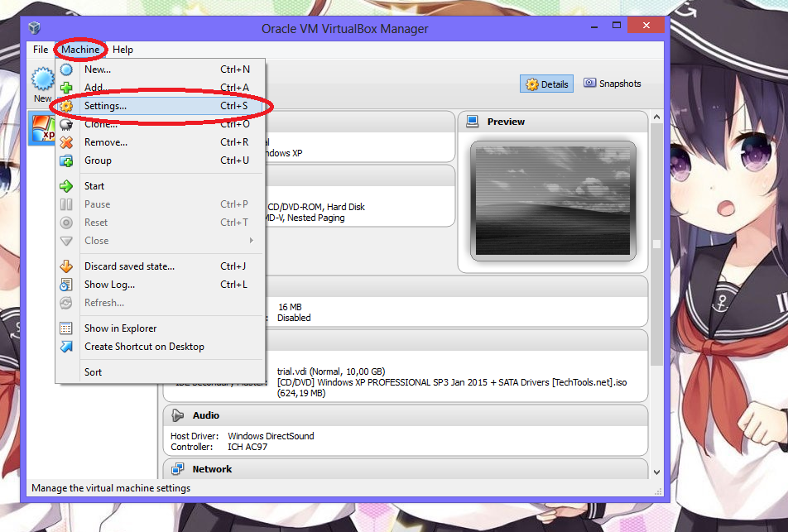The image size is (788, 532).
Task: Choose Sort from the menu
Action: coord(94,371)
